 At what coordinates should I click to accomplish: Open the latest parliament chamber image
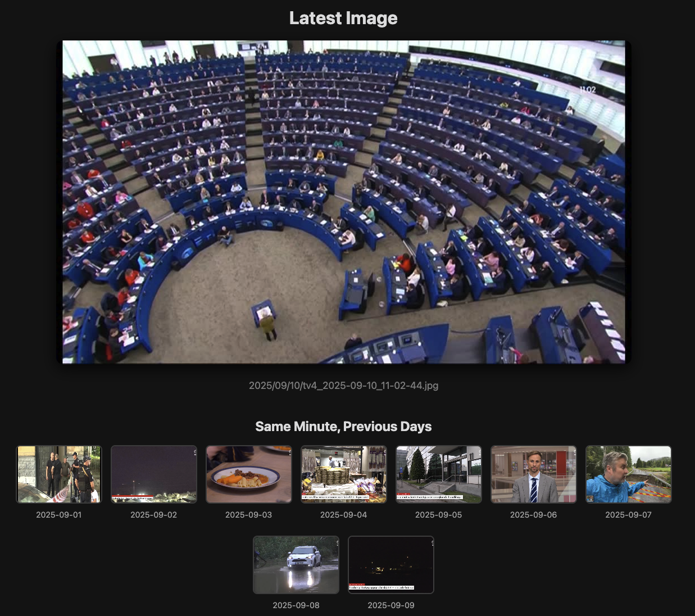coord(343,202)
